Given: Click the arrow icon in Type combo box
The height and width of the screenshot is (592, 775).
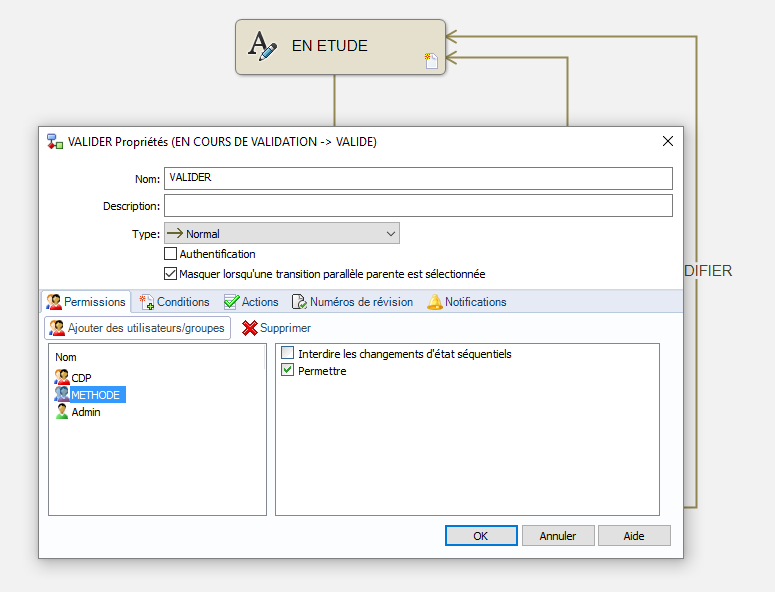Looking at the screenshot, I should pyautogui.click(x=175, y=233).
